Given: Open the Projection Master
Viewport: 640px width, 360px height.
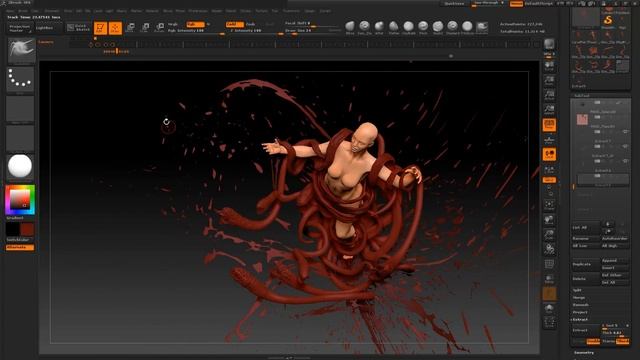Looking at the screenshot, I should tap(20, 28).
